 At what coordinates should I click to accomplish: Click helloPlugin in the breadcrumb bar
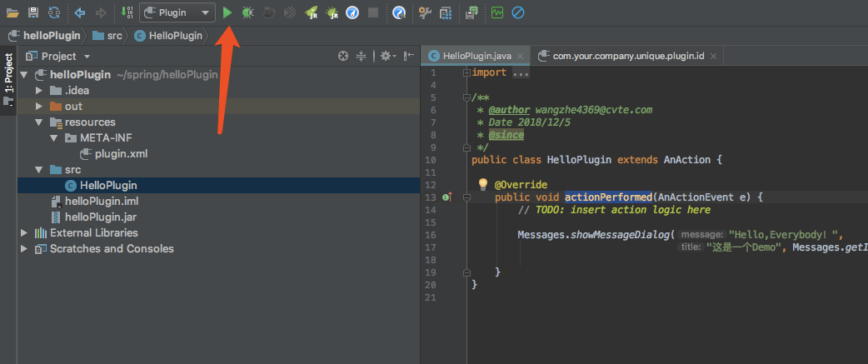52,36
